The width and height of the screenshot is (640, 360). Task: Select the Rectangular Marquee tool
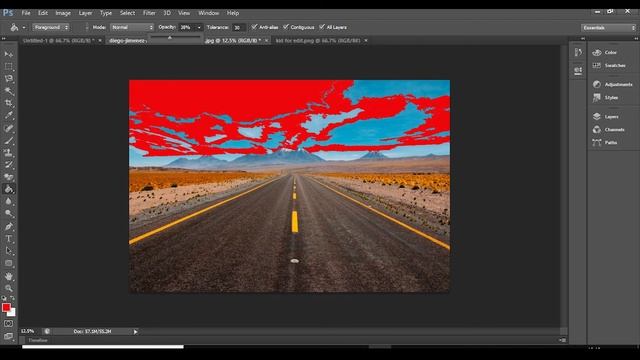tap(9, 66)
